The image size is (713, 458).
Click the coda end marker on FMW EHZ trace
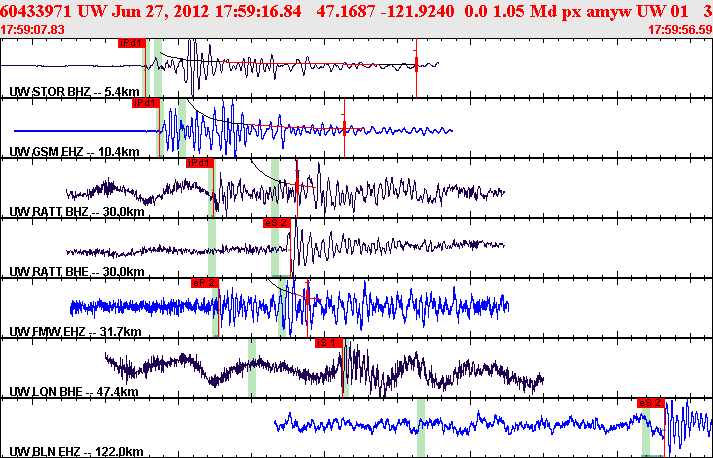[x=307, y=298]
